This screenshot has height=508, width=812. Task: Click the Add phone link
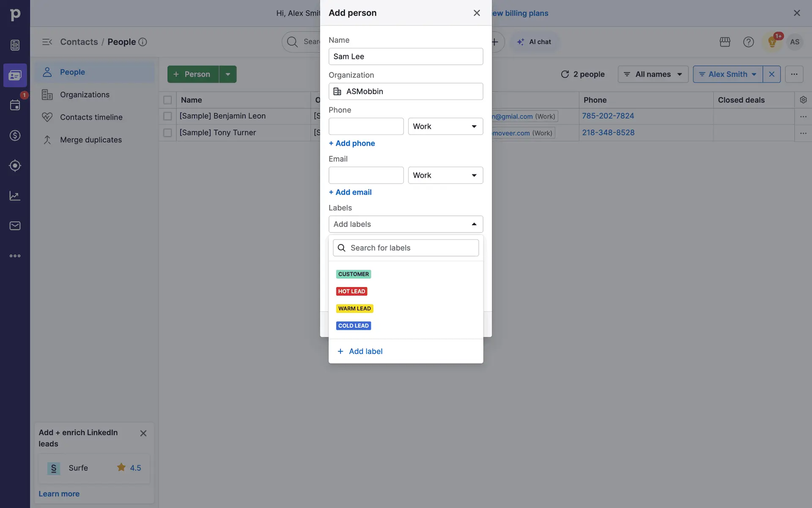point(352,144)
